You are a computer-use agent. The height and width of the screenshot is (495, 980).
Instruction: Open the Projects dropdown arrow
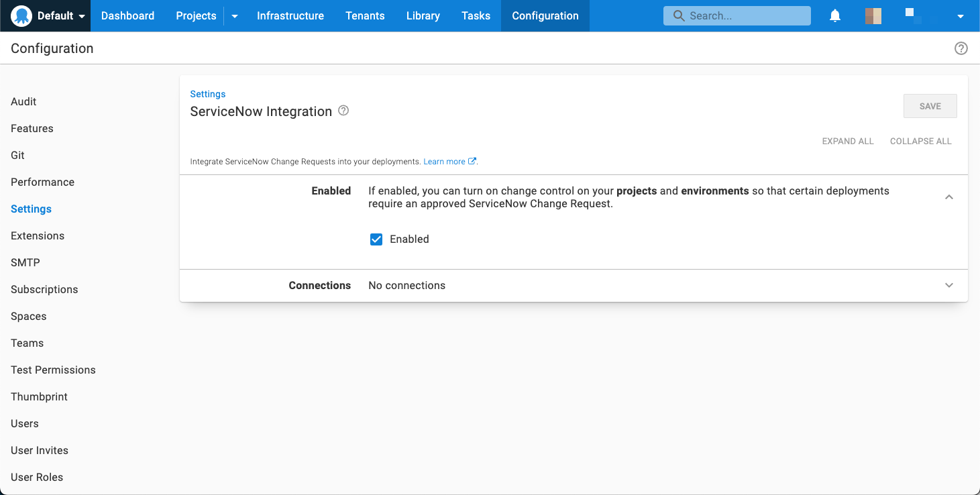[x=233, y=15]
